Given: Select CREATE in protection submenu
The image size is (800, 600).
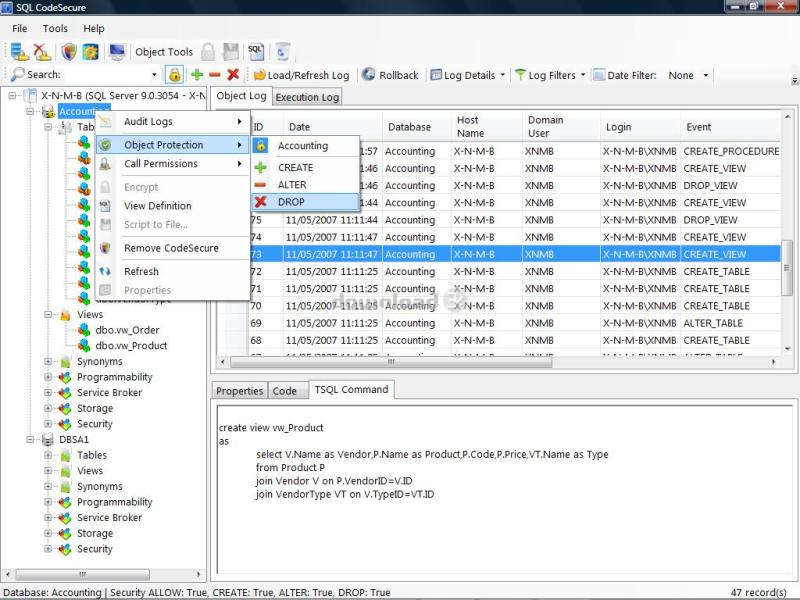Looking at the screenshot, I should [x=305, y=167].
